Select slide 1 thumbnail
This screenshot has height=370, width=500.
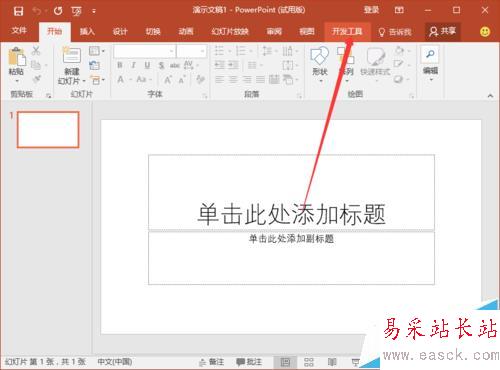(x=48, y=130)
